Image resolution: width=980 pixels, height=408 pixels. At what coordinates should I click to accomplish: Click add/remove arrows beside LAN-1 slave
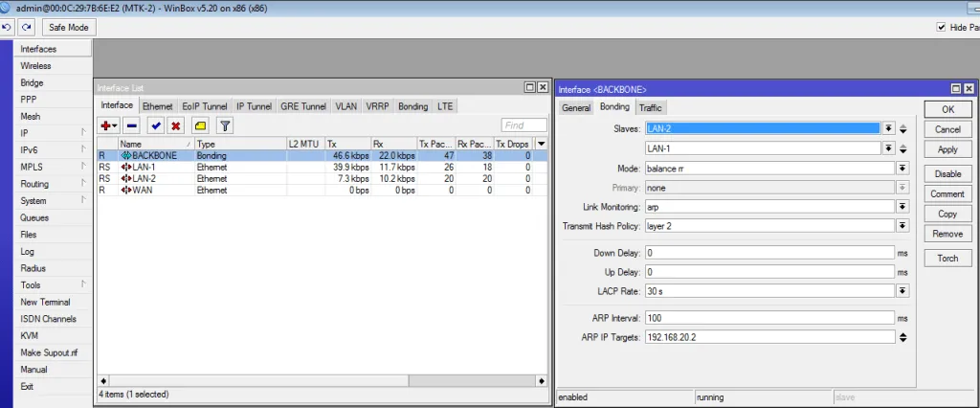pos(903,149)
